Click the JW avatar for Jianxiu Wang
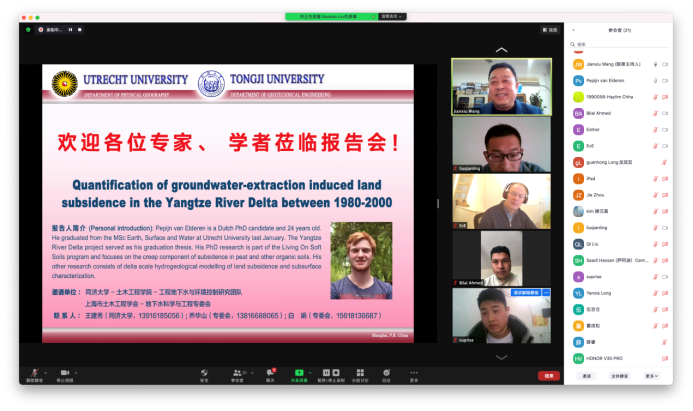This screenshot has height=411, width=693. point(579,64)
